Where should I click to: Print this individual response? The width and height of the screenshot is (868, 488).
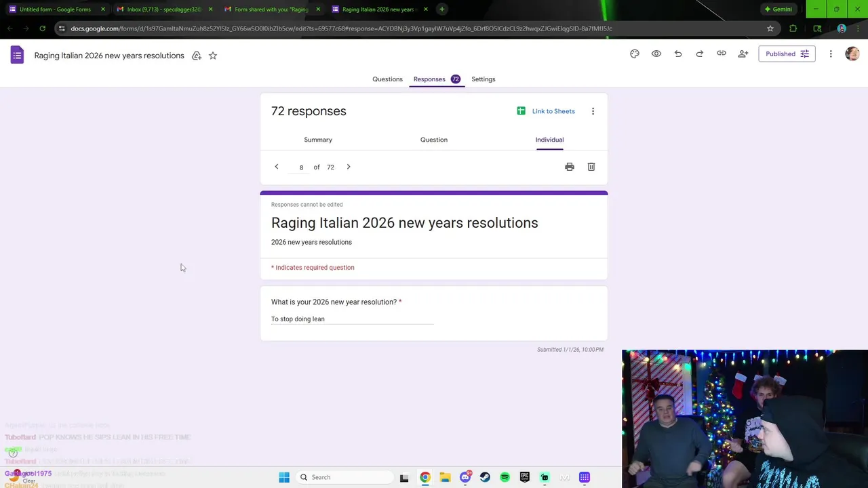570,167
